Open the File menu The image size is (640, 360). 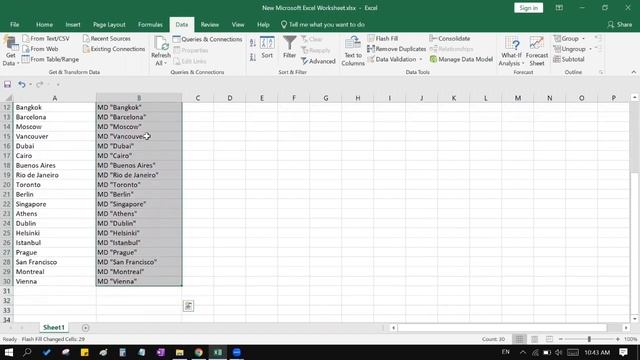[14, 24]
